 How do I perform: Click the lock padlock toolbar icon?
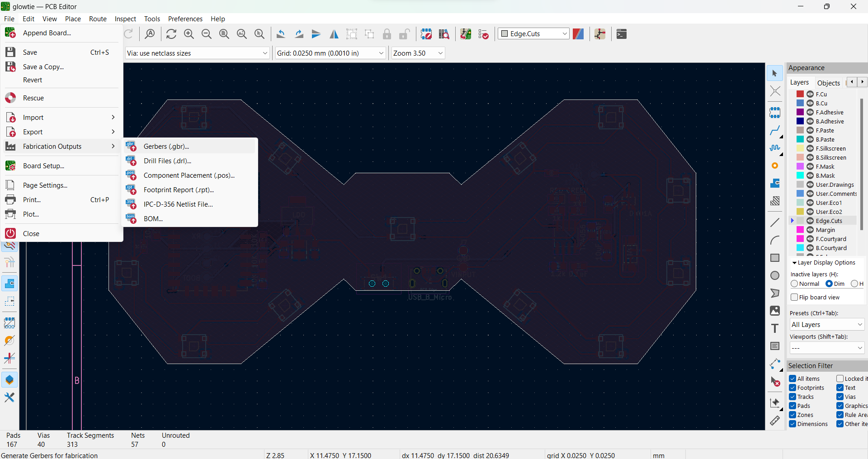[387, 34]
